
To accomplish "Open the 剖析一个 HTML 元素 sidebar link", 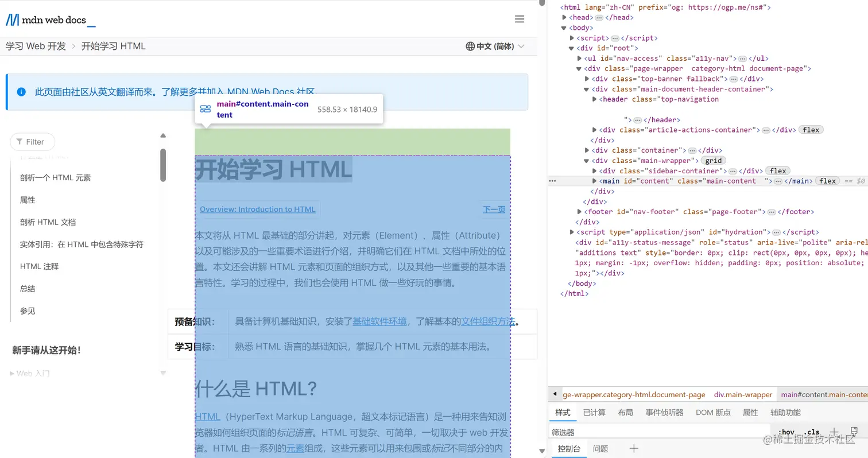I will (56, 178).
